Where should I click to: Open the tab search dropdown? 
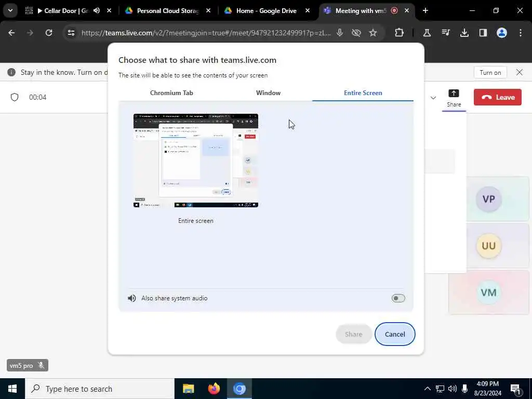(10, 10)
